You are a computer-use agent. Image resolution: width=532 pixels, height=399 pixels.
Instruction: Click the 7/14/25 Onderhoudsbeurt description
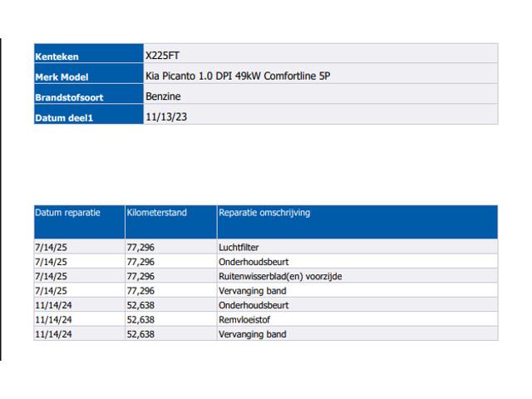click(254, 262)
